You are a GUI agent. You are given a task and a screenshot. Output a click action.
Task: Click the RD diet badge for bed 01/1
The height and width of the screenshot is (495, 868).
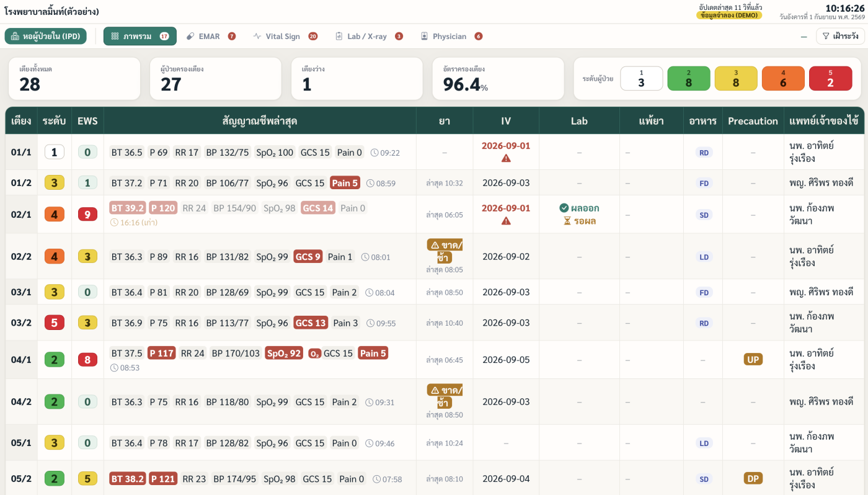pos(704,153)
